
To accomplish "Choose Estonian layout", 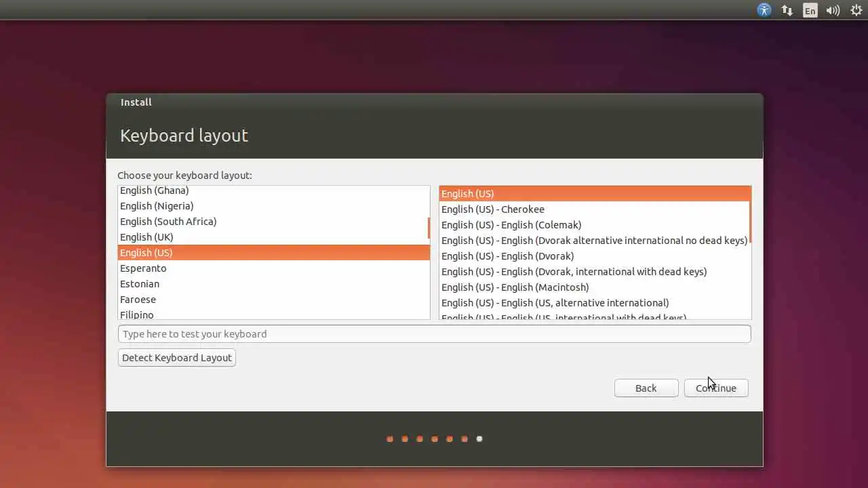I will click(273, 284).
